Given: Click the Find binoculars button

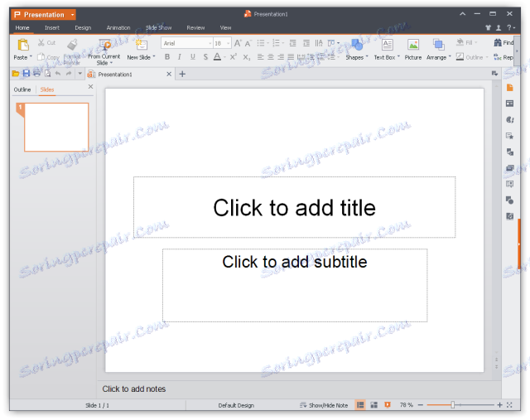Looking at the screenshot, I should pyautogui.click(x=503, y=42).
